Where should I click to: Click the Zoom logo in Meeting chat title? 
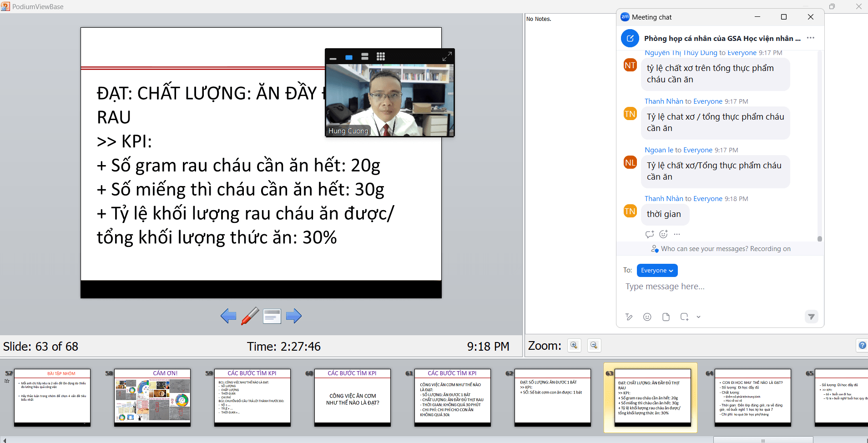pos(625,17)
